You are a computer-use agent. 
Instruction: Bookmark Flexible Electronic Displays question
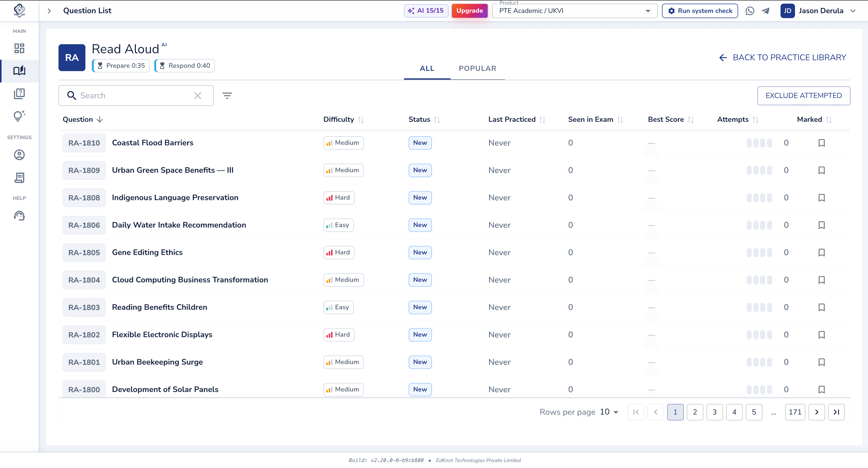pyautogui.click(x=821, y=335)
